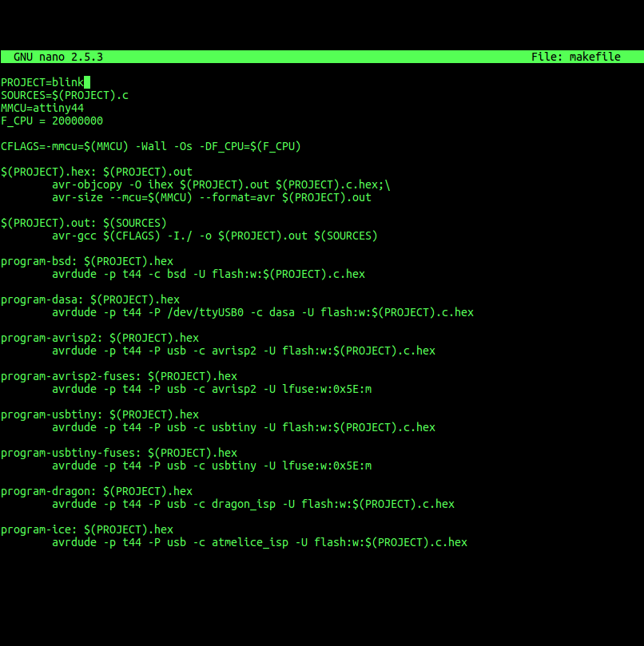Click the avr-size --mcu=$(MMCU) line
This screenshot has width=644, height=646.
(212, 197)
